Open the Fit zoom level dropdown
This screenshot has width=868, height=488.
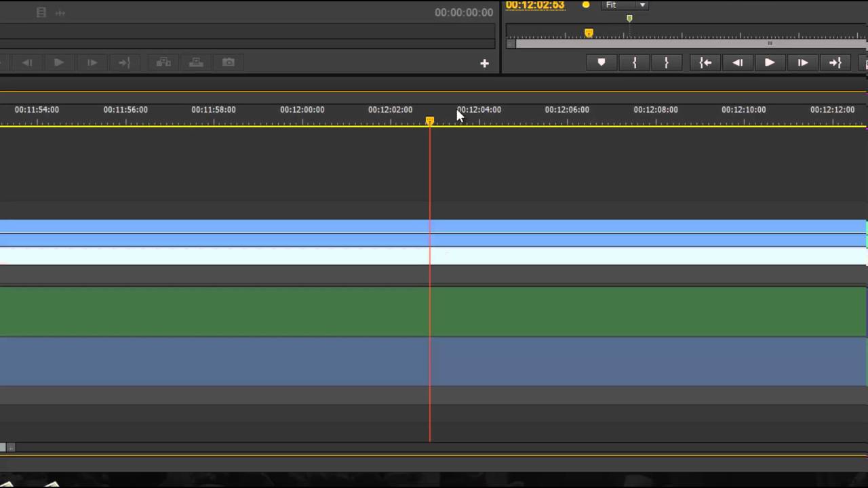coord(625,5)
